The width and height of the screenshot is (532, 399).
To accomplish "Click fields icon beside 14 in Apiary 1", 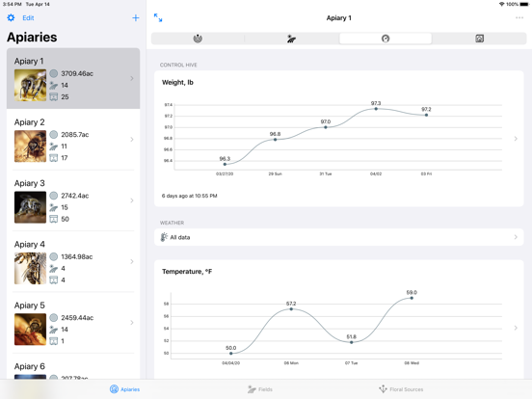I will point(54,85).
